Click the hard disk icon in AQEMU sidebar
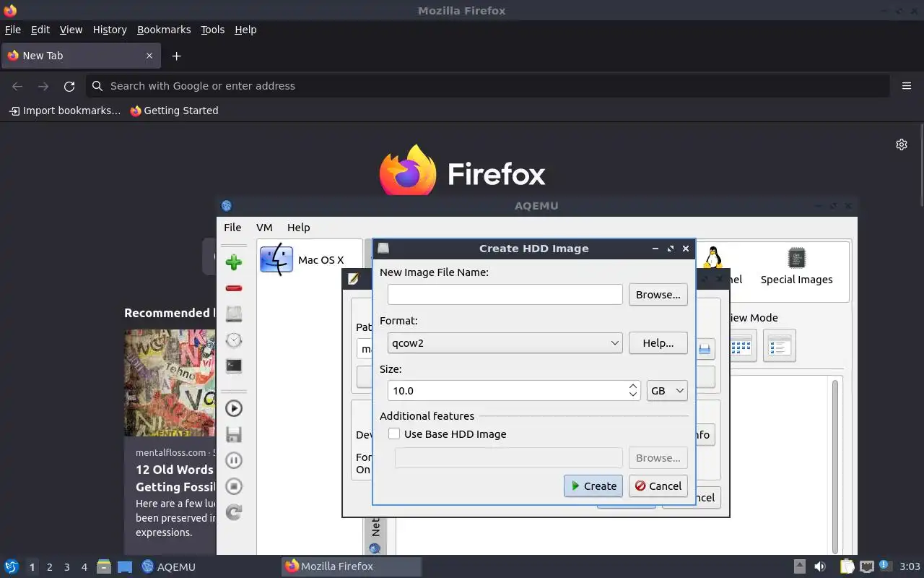 [233, 314]
